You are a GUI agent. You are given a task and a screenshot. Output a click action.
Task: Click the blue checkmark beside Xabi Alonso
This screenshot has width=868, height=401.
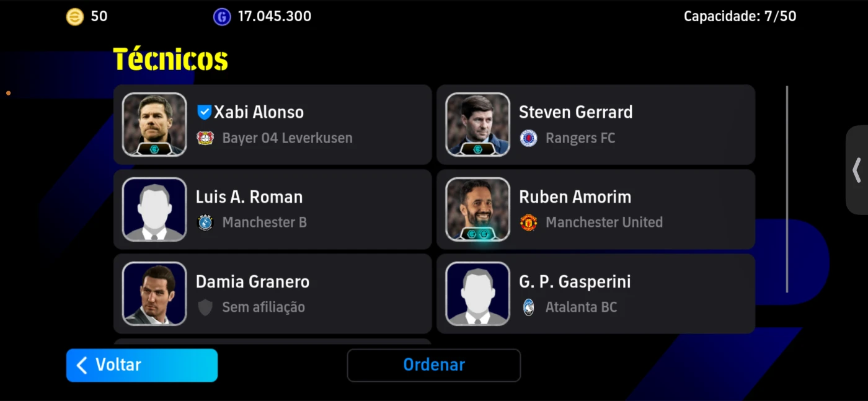(205, 112)
